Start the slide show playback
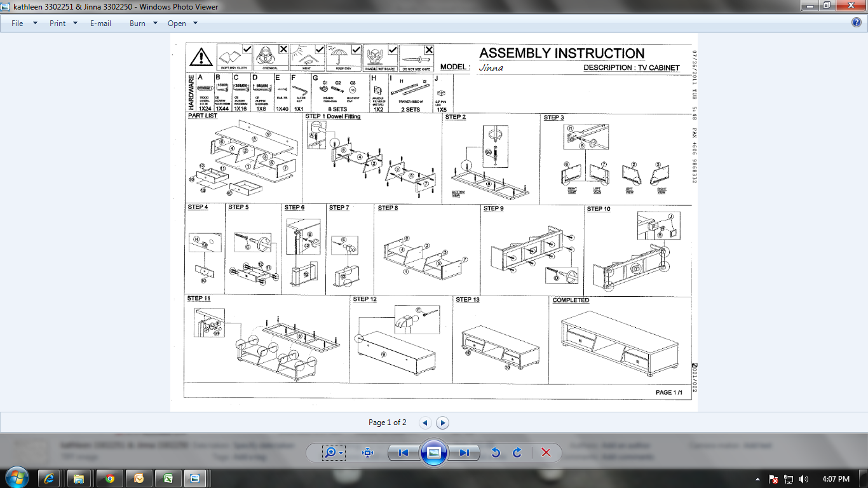Viewport: 868px width, 488px height. point(434,452)
